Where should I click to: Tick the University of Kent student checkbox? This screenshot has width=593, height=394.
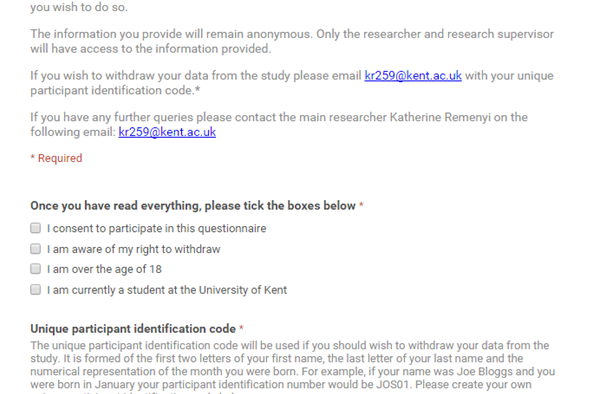click(36, 290)
